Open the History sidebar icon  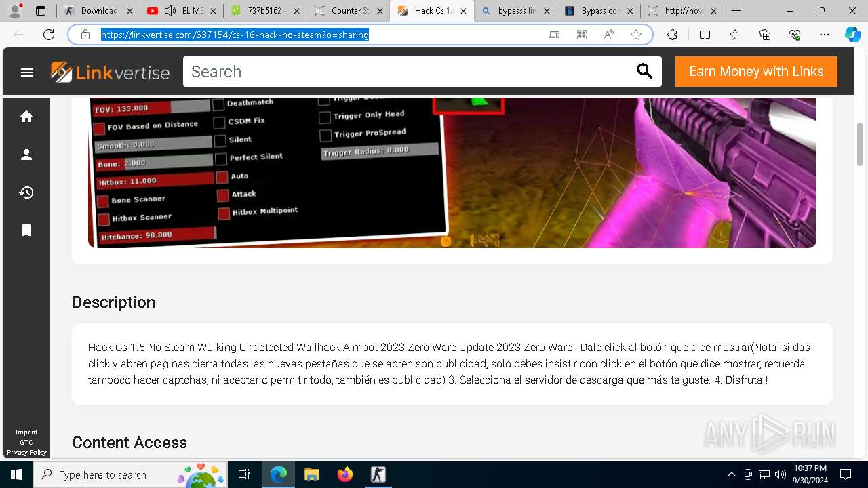26,192
